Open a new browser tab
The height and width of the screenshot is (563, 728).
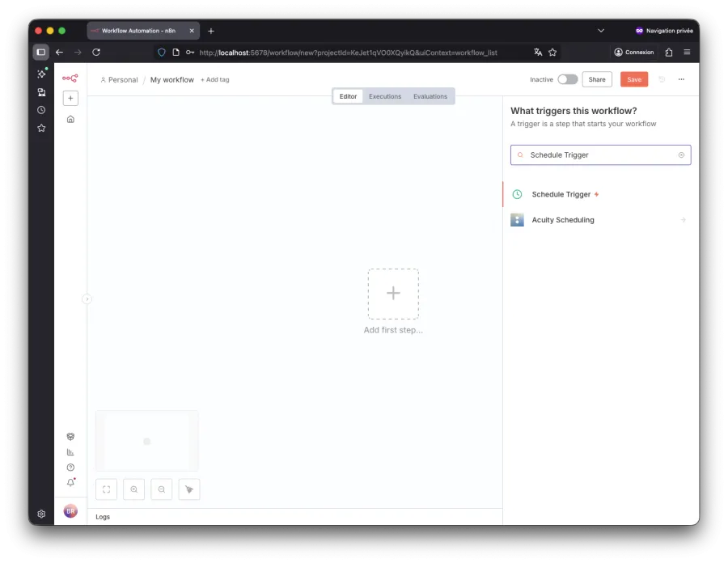211,31
